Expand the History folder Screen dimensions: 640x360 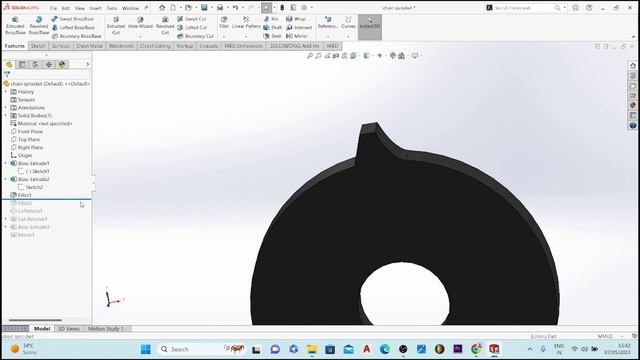6,92
